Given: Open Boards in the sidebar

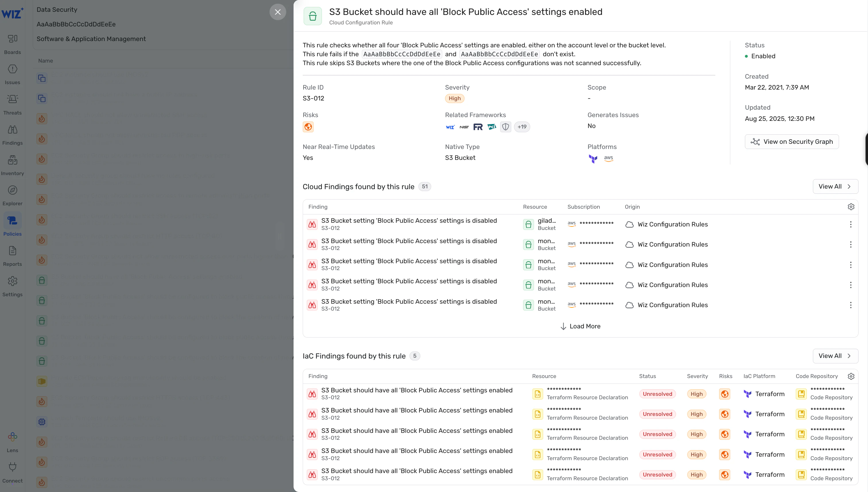Looking at the screenshot, I should click(13, 44).
